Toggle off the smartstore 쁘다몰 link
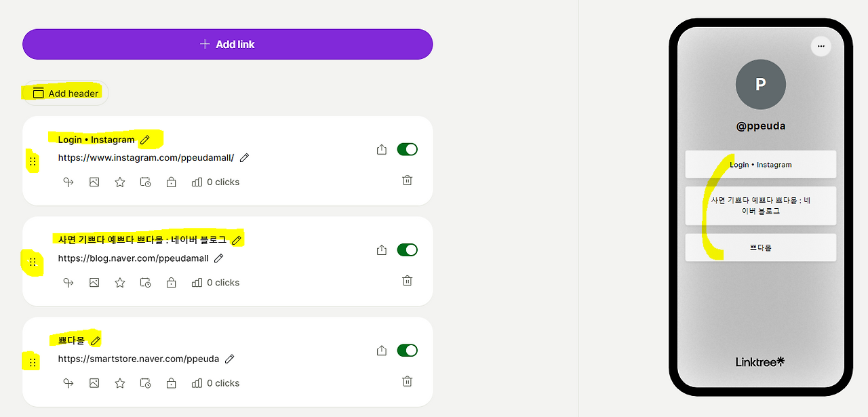The width and height of the screenshot is (868, 417). [407, 351]
